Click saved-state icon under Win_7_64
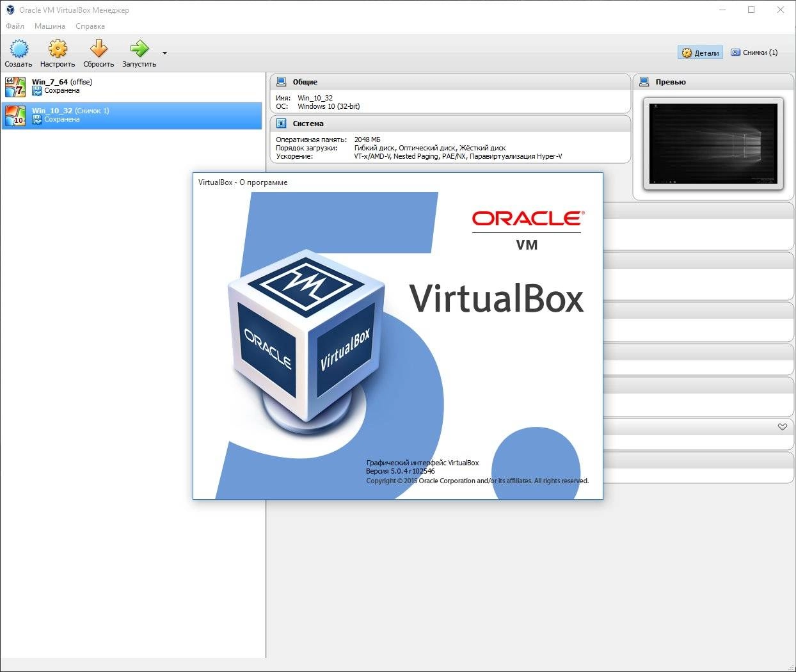This screenshot has width=796, height=672. point(37,91)
